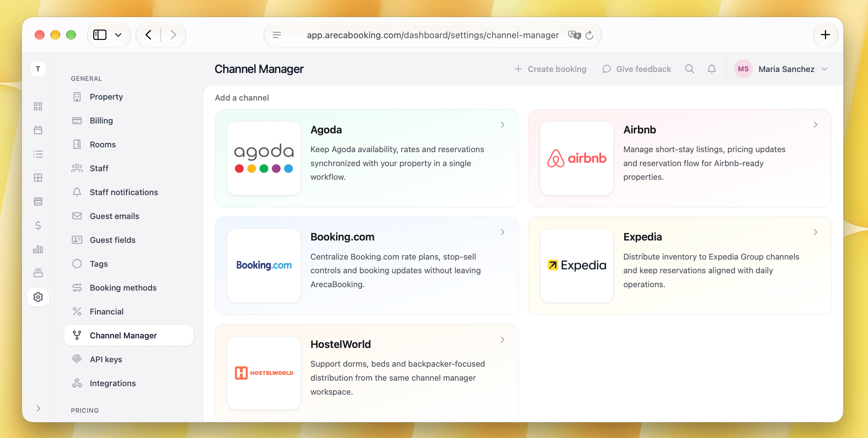This screenshot has width=868, height=438.
Task: Open the search magnifier icon
Action: coord(689,69)
